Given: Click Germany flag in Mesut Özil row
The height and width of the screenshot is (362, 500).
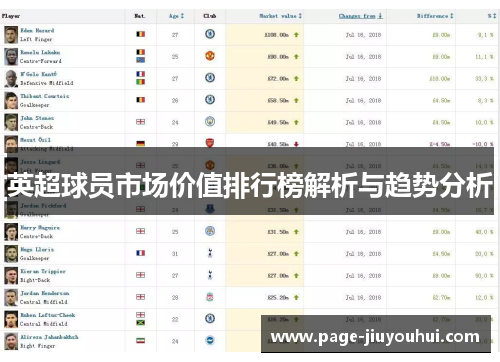Looking at the screenshot, I should coord(140,143).
